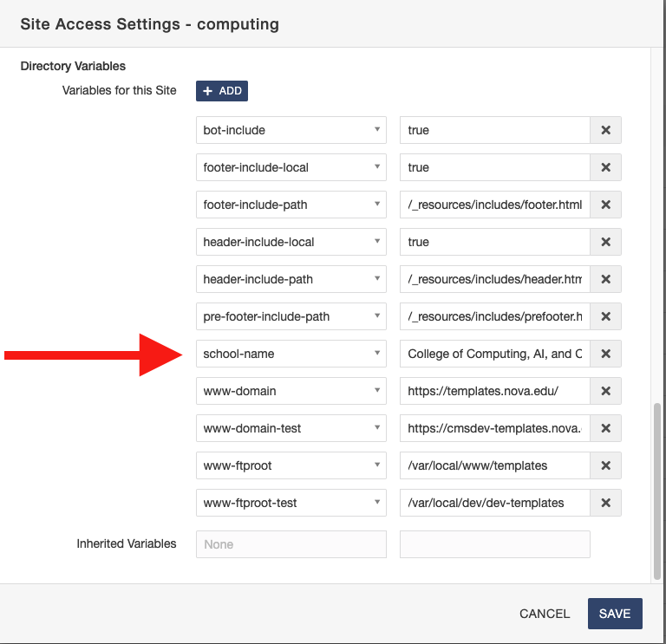Expand the bot-include name dropdown
Image resolution: width=666 pixels, height=644 pixels.
click(x=291, y=130)
